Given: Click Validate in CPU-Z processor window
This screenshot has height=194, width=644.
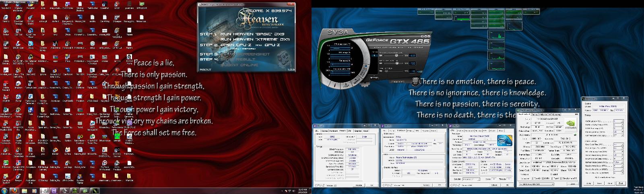Looking at the screenshot, I should point(494,185).
